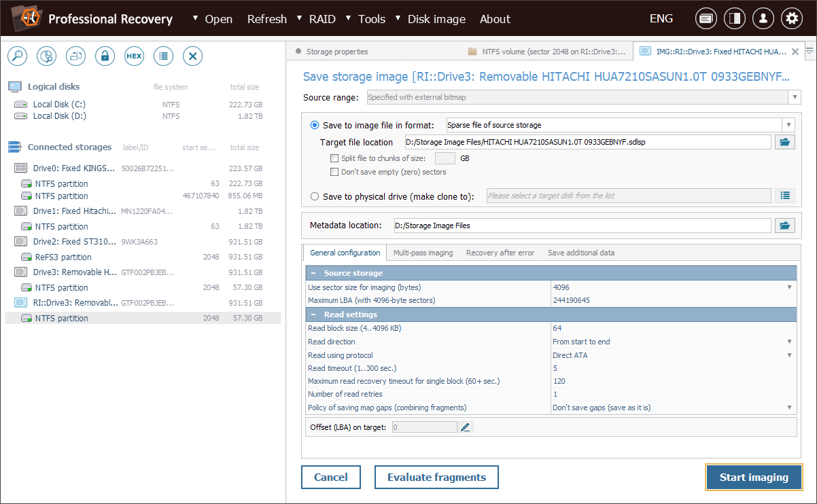Click the Metadata location input field

(x=582, y=226)
